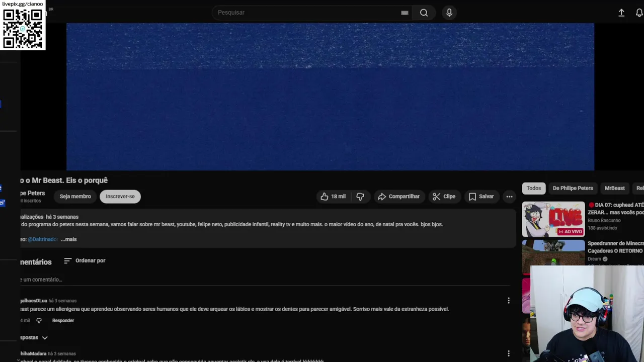
Task: Click the livepix QR code overlay
Action: 23,29
